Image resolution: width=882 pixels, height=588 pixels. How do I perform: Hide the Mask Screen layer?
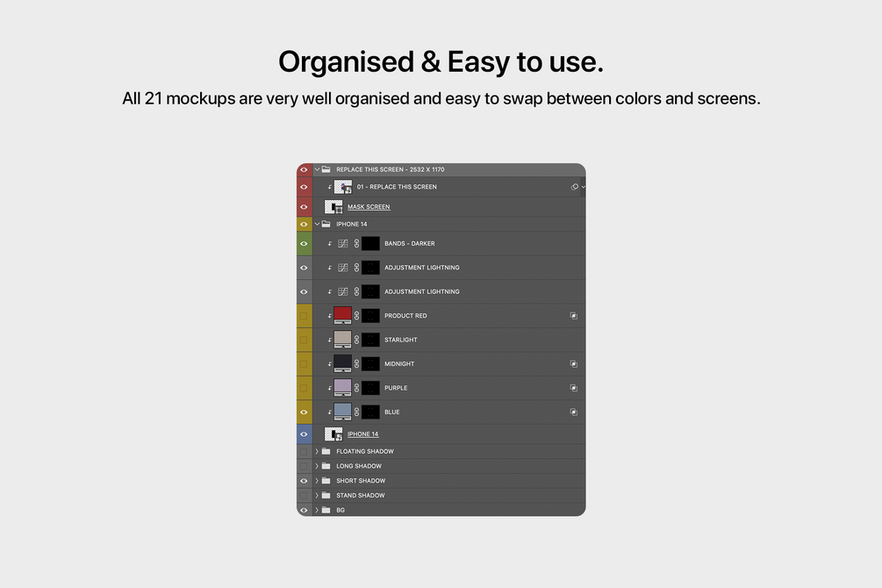pyautogui.click(x=304, y=207)
